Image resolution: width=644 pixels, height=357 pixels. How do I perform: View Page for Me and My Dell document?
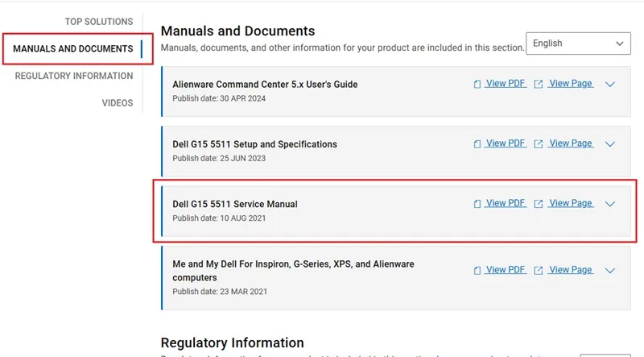point(571,270)
